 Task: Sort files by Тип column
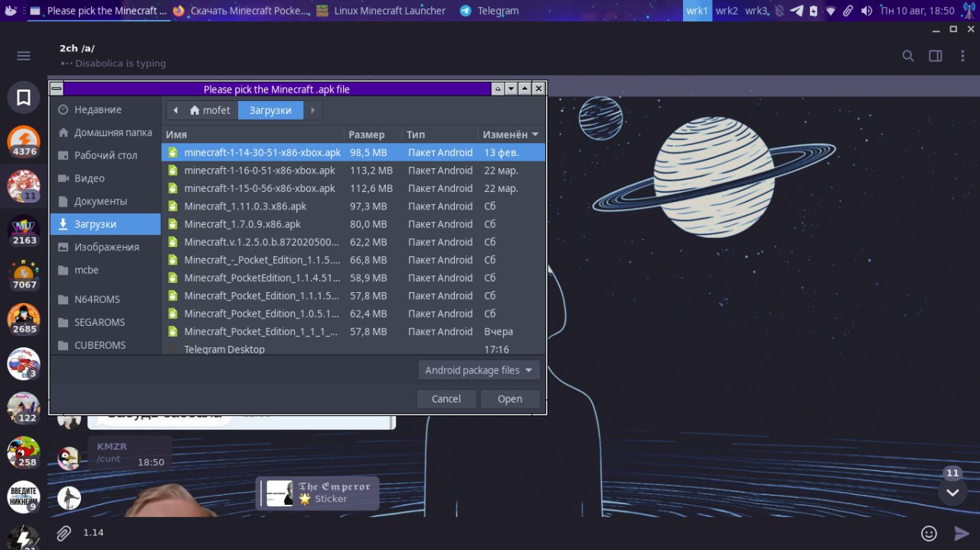click(440, 135)
